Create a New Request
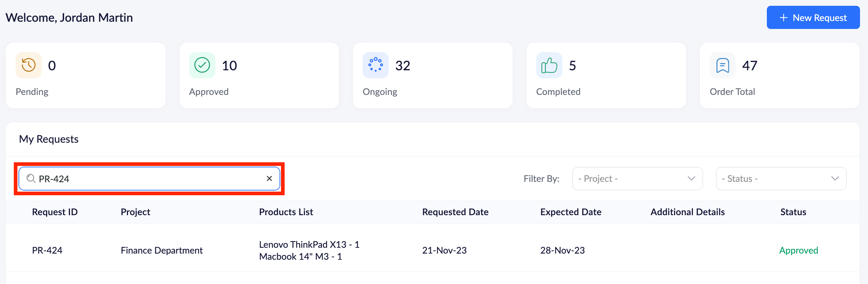 click(813, 18)
